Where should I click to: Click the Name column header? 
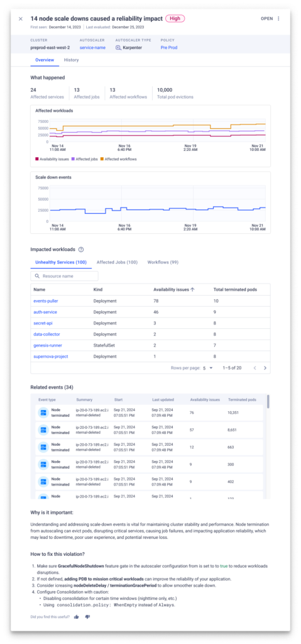(39, 289)
